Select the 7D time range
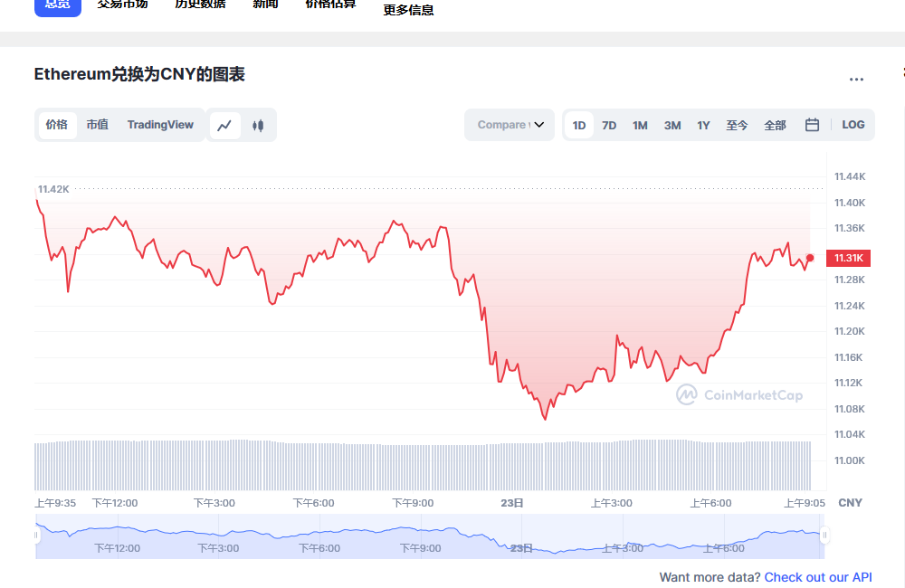Viewport: 905px width, 588px height. coord(609,125)
